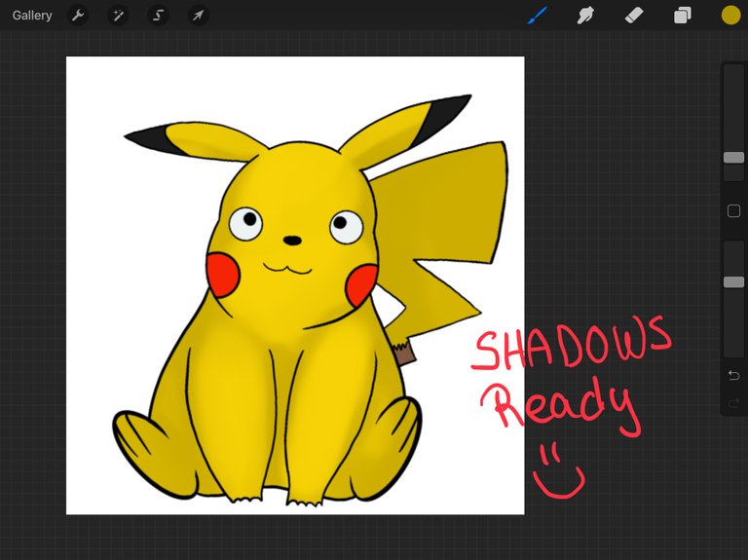
Task: Activate the Selection tool
Action: [x=158, y=16]
